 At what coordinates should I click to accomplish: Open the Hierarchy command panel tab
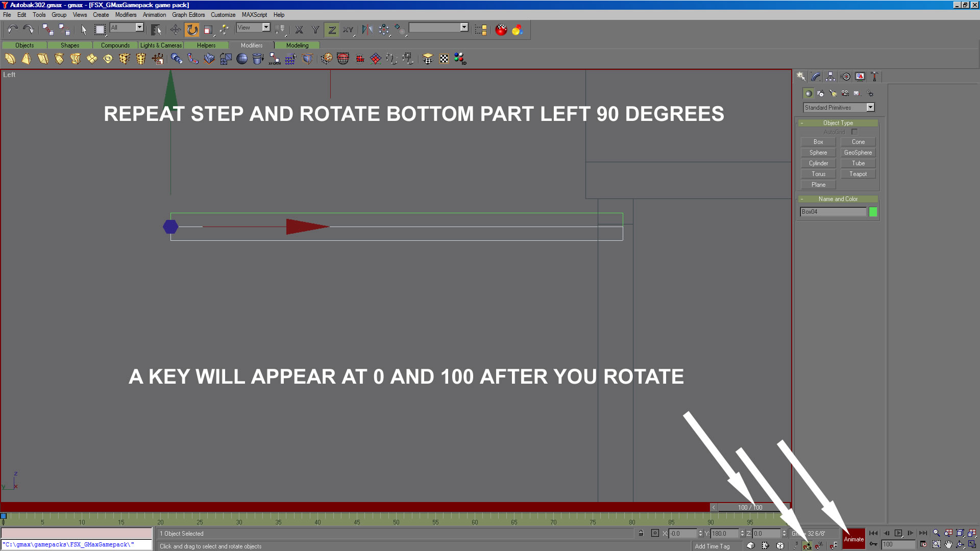830,77
